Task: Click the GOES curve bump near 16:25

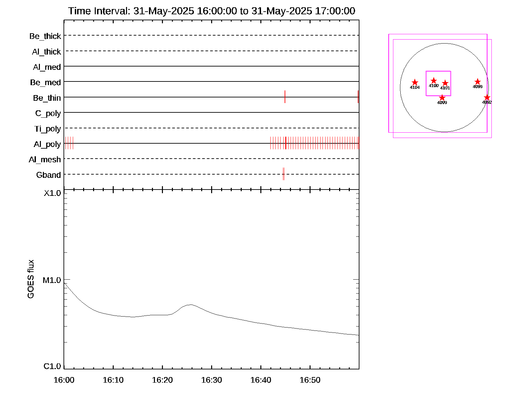Action: [191, 305]
